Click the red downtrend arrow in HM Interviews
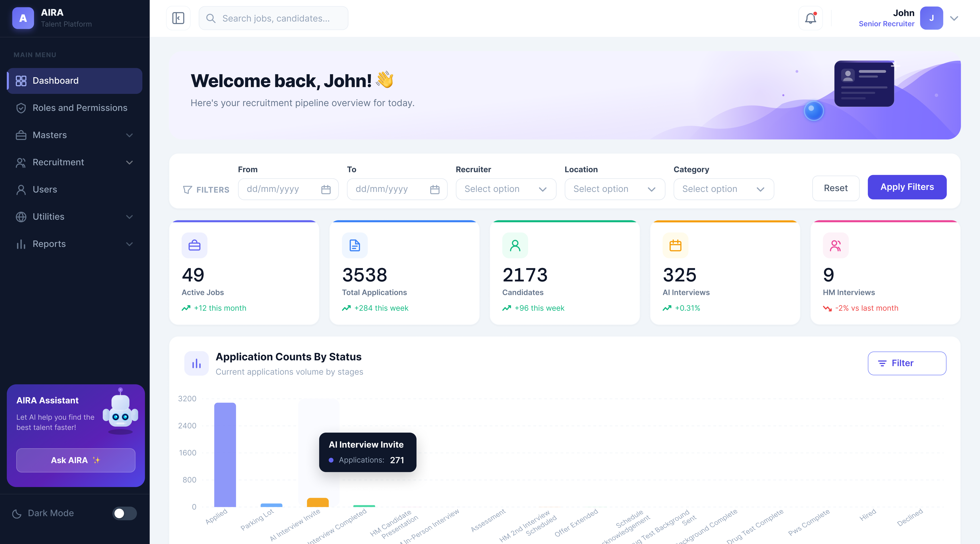The width and height of the screenshot is (980, 544). (827, 308)
